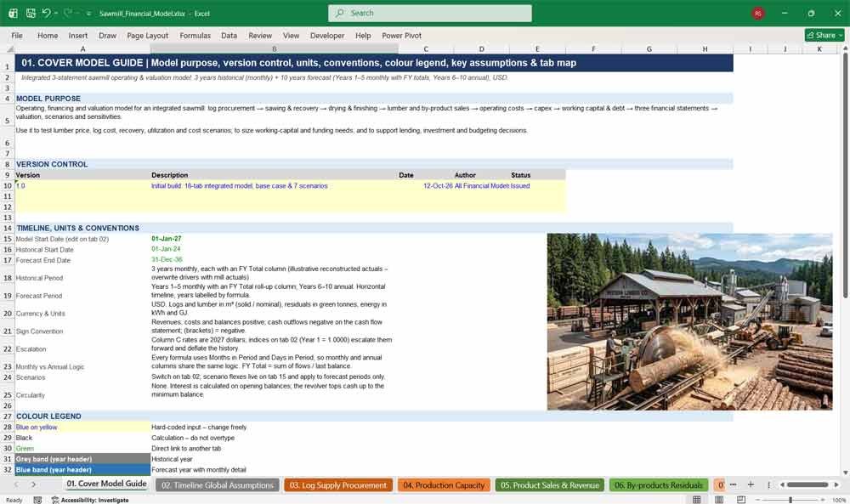Click the Select All corner triangle
850x504 pixels.
point(9,48)
